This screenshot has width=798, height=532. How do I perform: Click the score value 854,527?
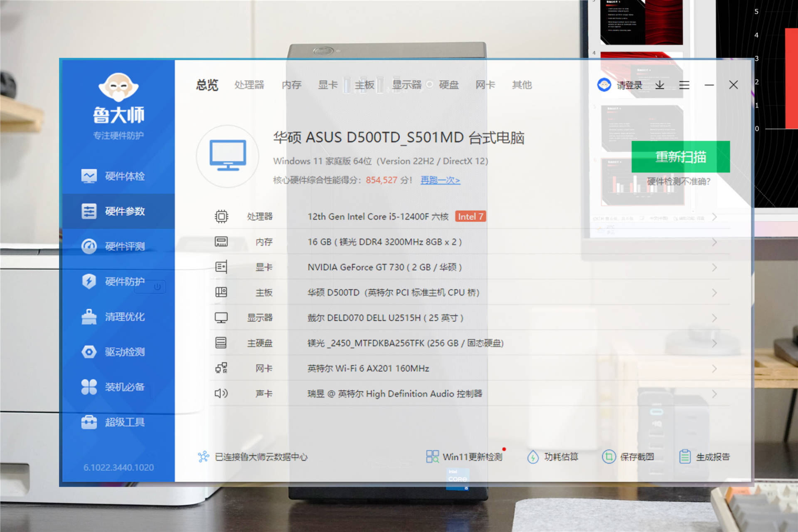[382, 180]
